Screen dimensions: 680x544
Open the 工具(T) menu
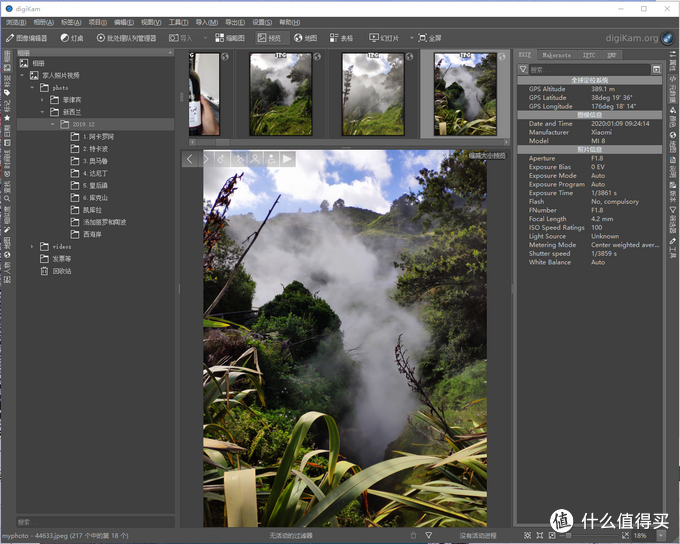(x=178, y=22)
